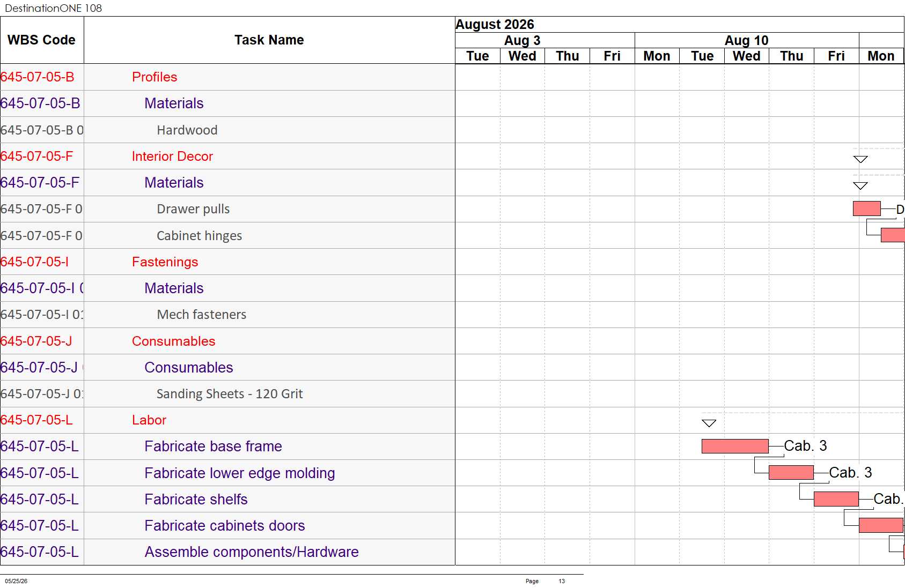Click the Interior Decor summary triangle marker
Image resolution: width=905 pixels, height=588 pixels.
coord(860,159)
